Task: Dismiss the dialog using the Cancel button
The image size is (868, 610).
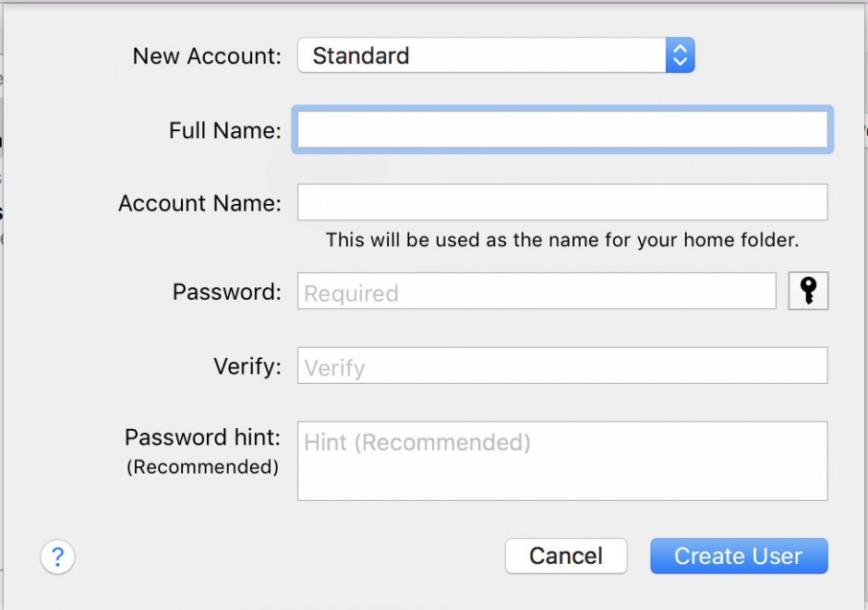Action: coord(566,556)
